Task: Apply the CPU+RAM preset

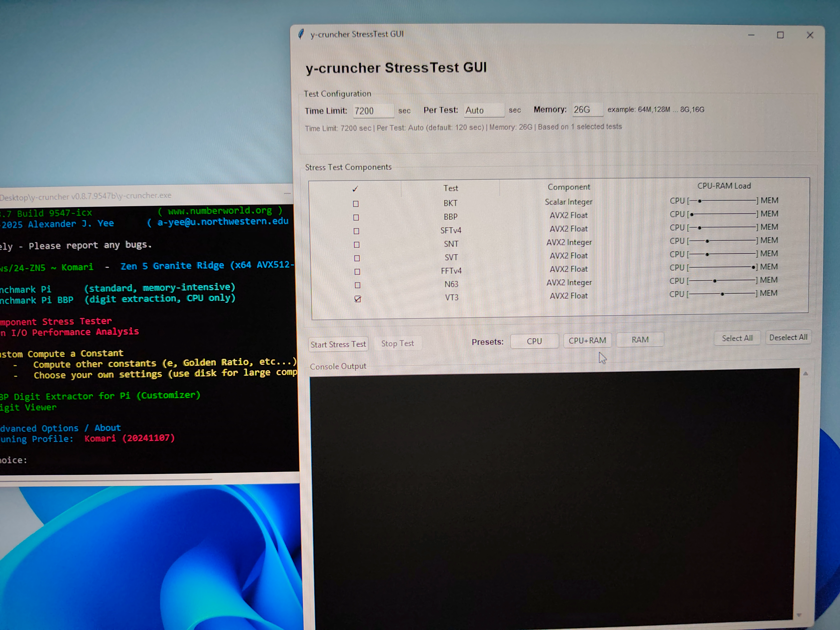Action: [587, 340]
